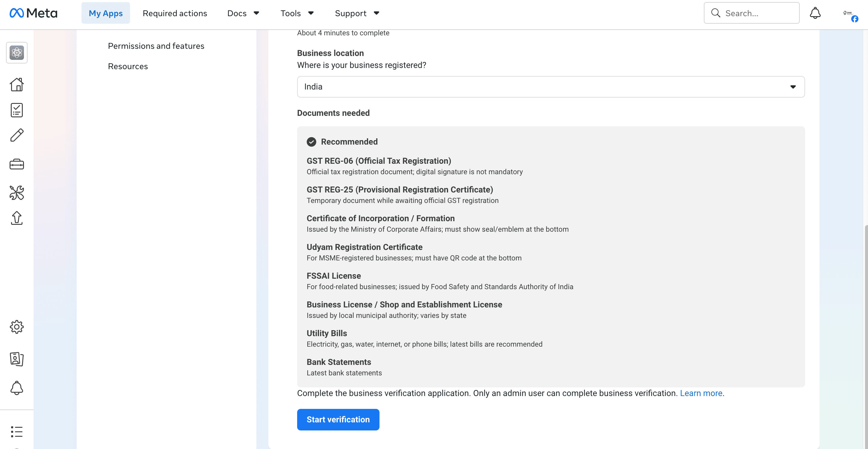Screen dimensions: 868x449
Task: Click the Business location heading
Action: click(330, 53)
